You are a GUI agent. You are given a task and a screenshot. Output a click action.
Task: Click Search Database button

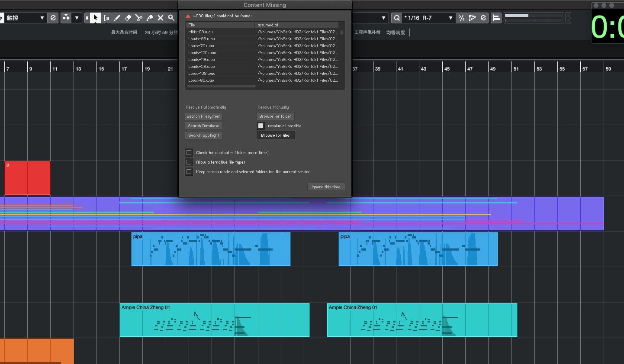coord(203,126)
